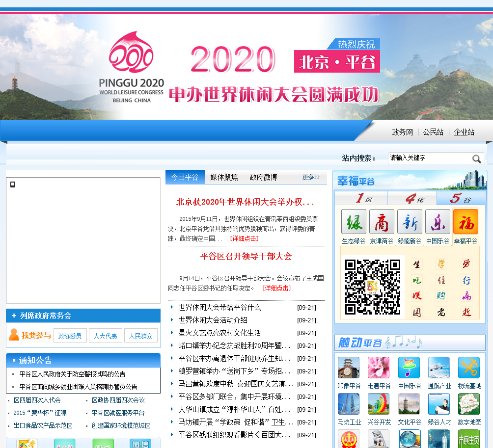Select the orange 福 icon for 幸福平谷
Viewport: 493px width, 448px height.
(x=466, y=222)
